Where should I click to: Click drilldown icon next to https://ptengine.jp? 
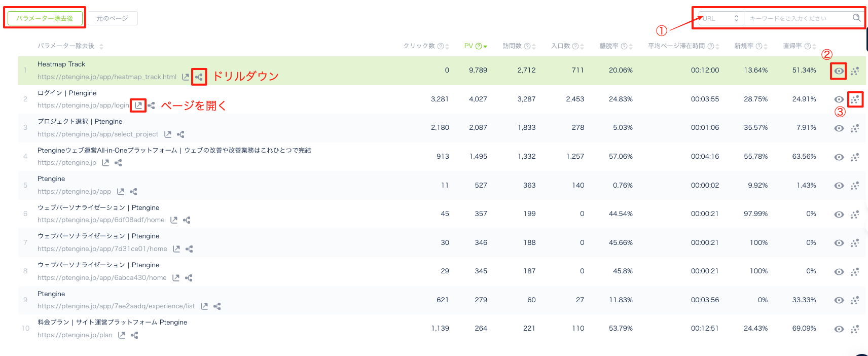click(x=118, y=163)
